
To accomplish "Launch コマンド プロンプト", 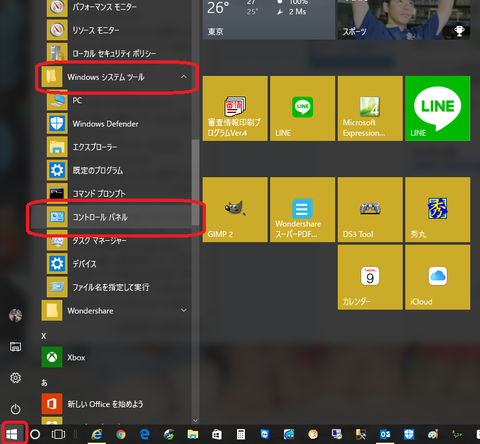I will (x=115, y=194).
